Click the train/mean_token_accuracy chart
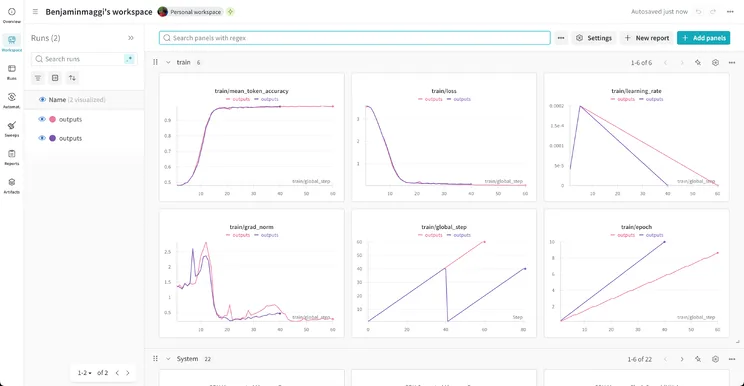 click(x=251, y=137)
